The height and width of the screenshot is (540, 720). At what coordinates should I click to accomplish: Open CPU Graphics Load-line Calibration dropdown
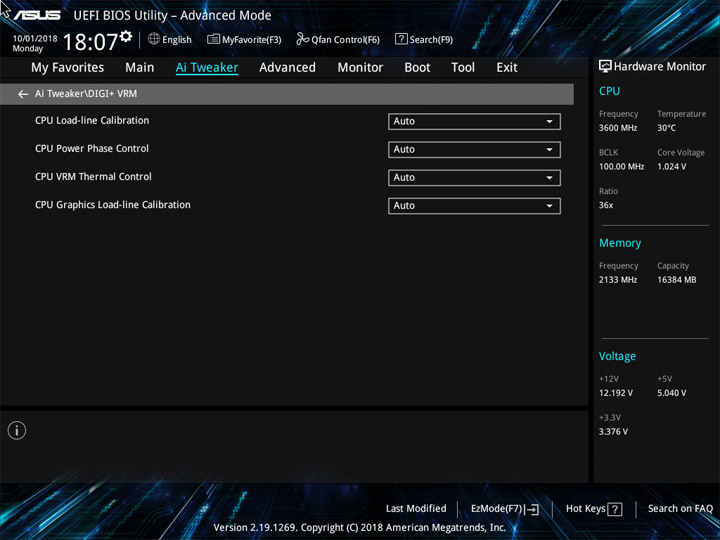(474, 206)
